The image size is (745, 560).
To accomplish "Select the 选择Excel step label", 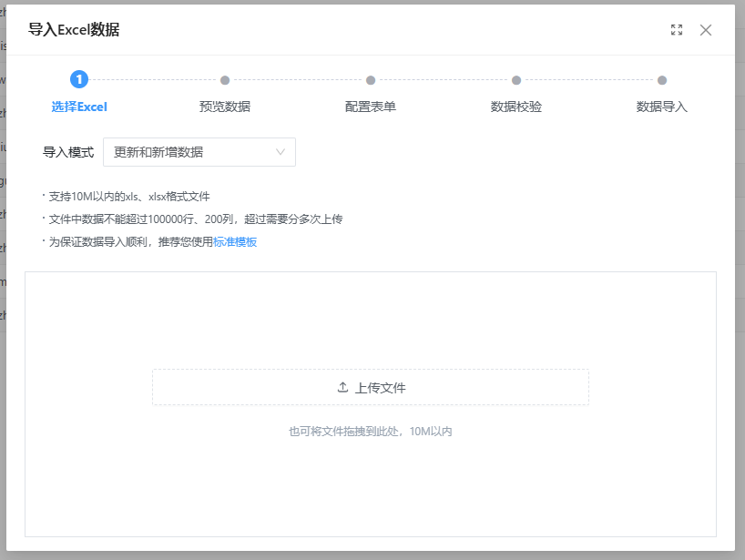I will (x=79, y=107).
